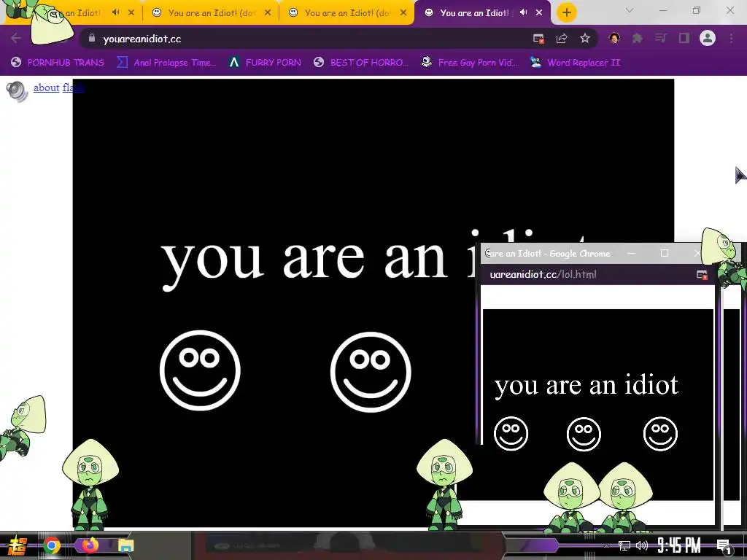The width and height of the screenshot is (747, 560).
Task: Open the Start button on taskbar
Action: [x=18, y=545]
